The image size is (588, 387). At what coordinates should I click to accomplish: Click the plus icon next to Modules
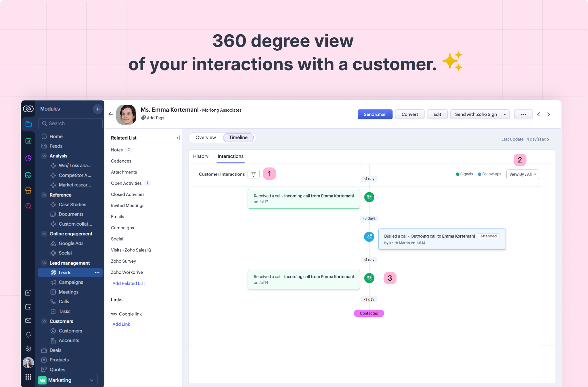(98, 109)
